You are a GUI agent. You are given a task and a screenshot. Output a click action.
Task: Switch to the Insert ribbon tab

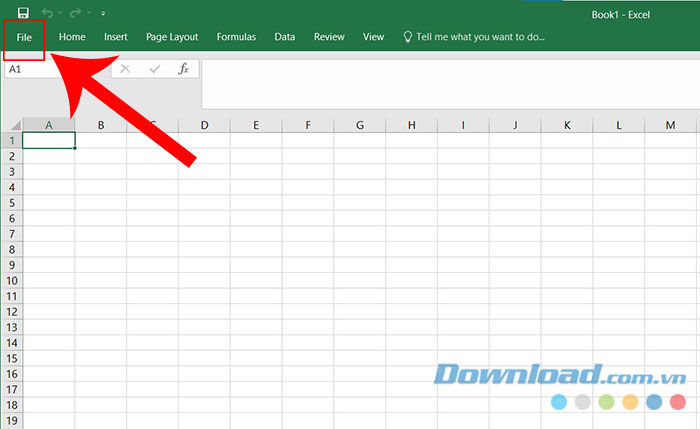tap(116, 37)
